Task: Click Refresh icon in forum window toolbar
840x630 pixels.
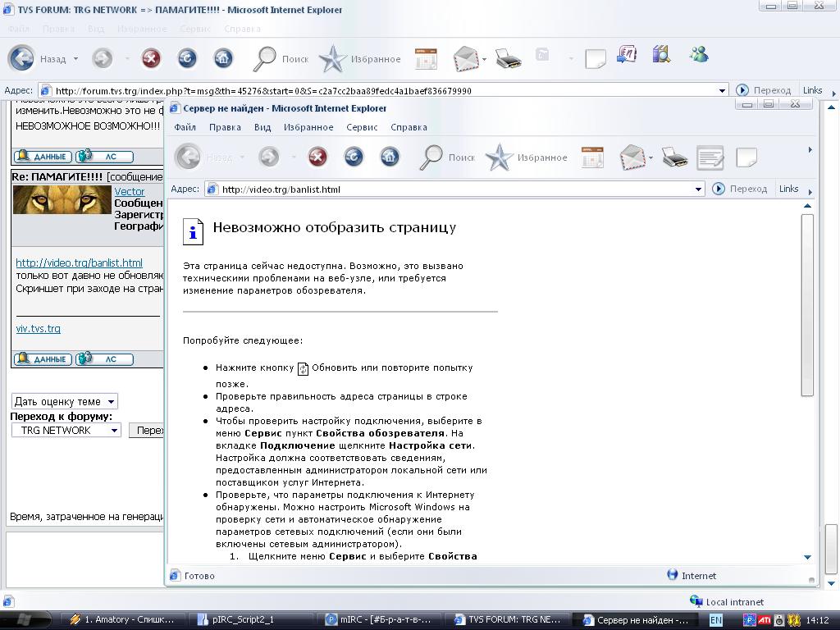Action: pos(187,58)
